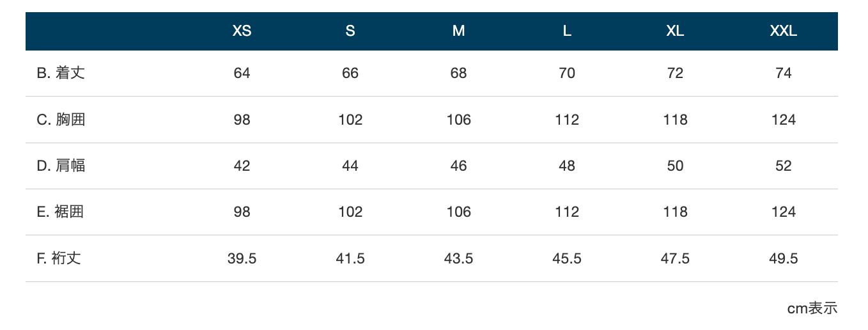The width and height of the screenshot is (868, 330).
Task: Click the XS column header
Action: pyautogui.click(x=242, y=31)
